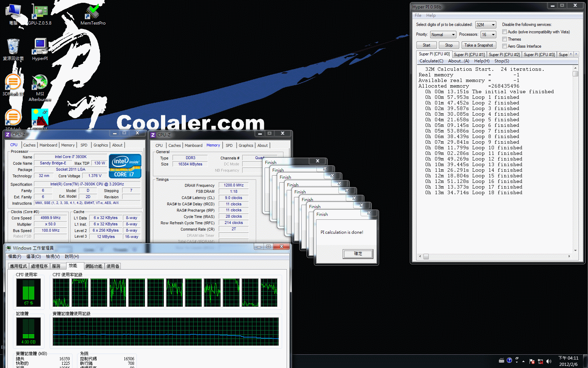This screenshot has width=588, height=368.
Task: Launch the MSI Afterburner desktop shortcut
Action: (40, 88)
